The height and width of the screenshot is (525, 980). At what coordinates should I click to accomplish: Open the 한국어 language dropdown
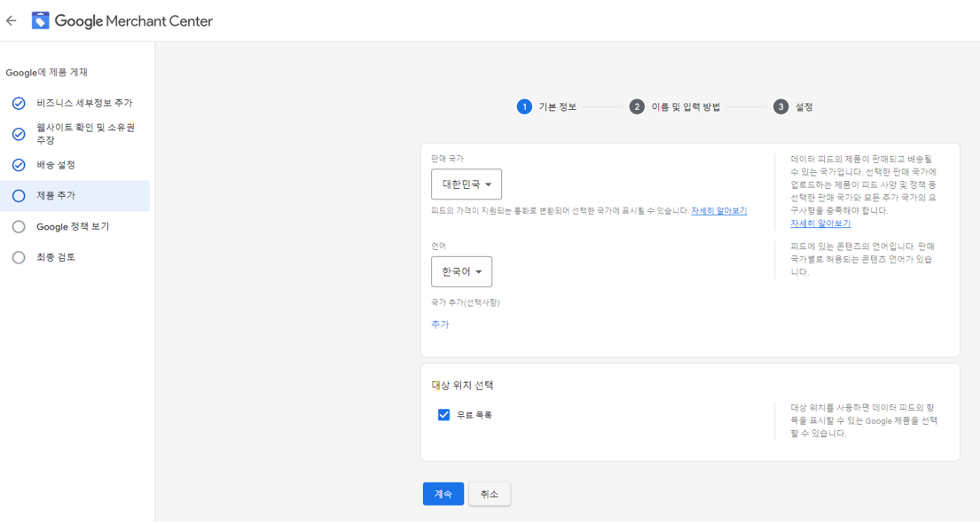(461, 272)
